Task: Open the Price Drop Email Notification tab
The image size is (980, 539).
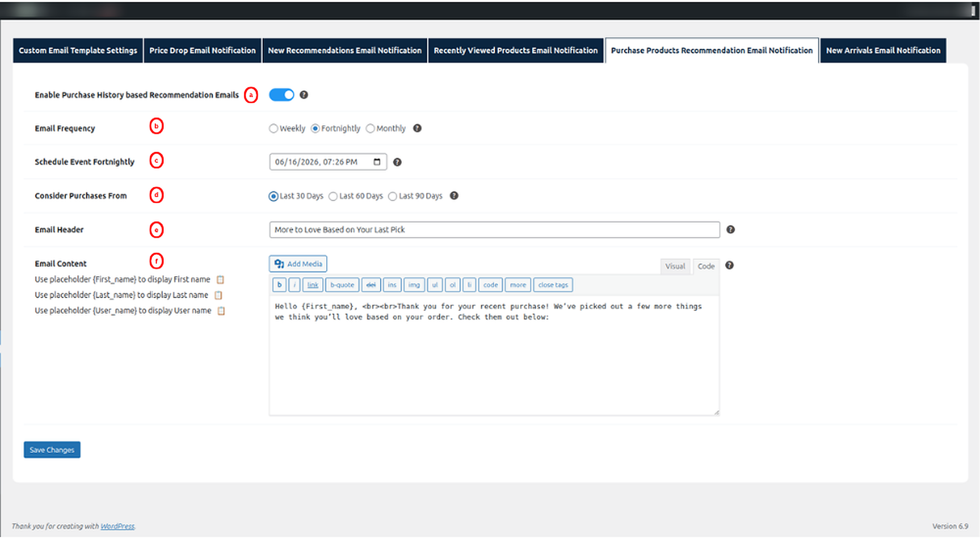Action: pyautogui.click(x=202, y=50)
